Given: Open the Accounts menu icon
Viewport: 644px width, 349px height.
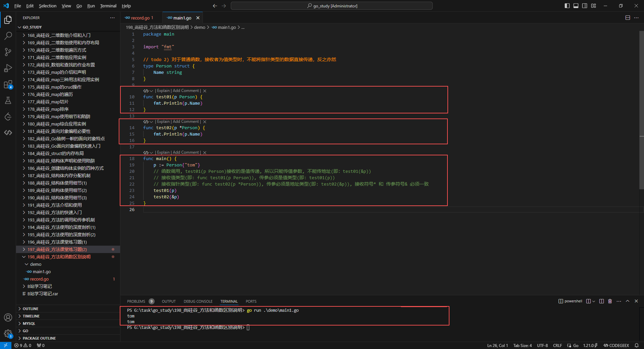Looking at the screenshot, I should [8, 317].
